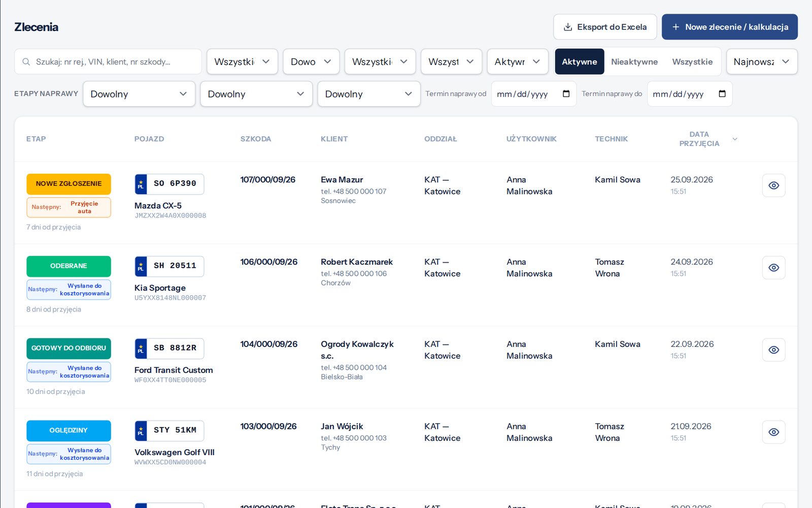
Task: Create new order with Nowe zlecenie / kalkulacja
Action: coord(730,27)
